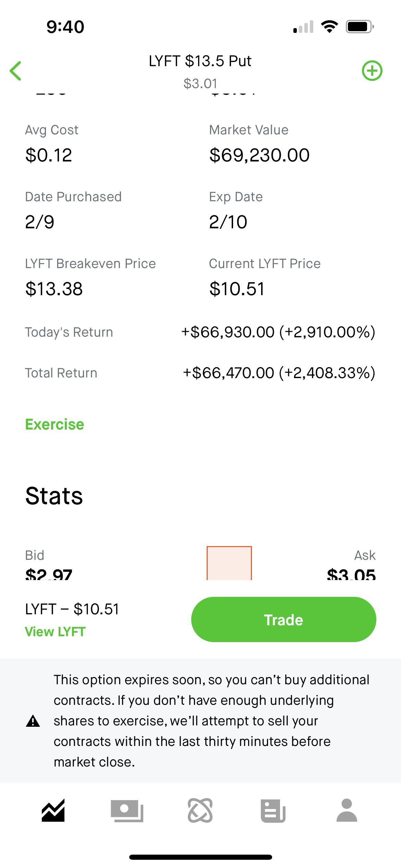Switch to the Crypto tab icon

click(200, 810)
